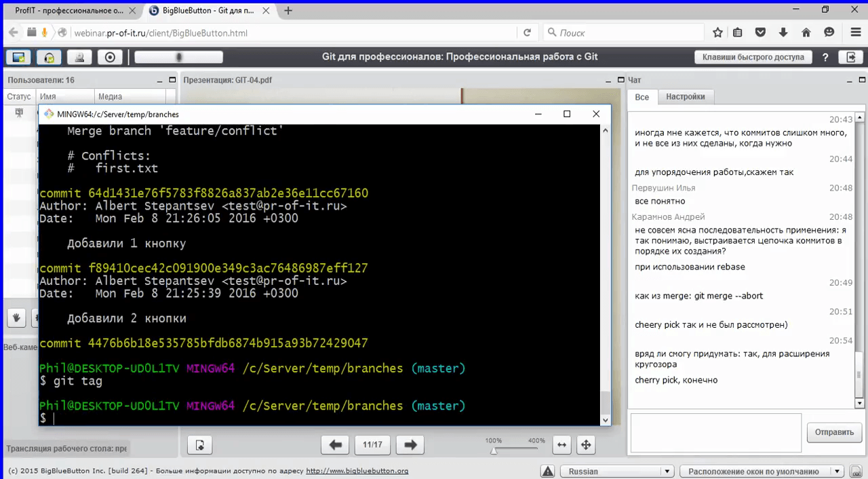Click the share webcam icon
Viewport: 868px width, 479px height.
tap(79, 58)
